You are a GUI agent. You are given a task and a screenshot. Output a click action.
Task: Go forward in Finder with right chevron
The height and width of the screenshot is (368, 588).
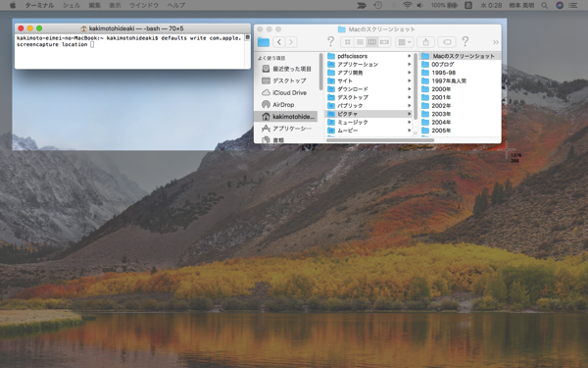pos(291,42)
